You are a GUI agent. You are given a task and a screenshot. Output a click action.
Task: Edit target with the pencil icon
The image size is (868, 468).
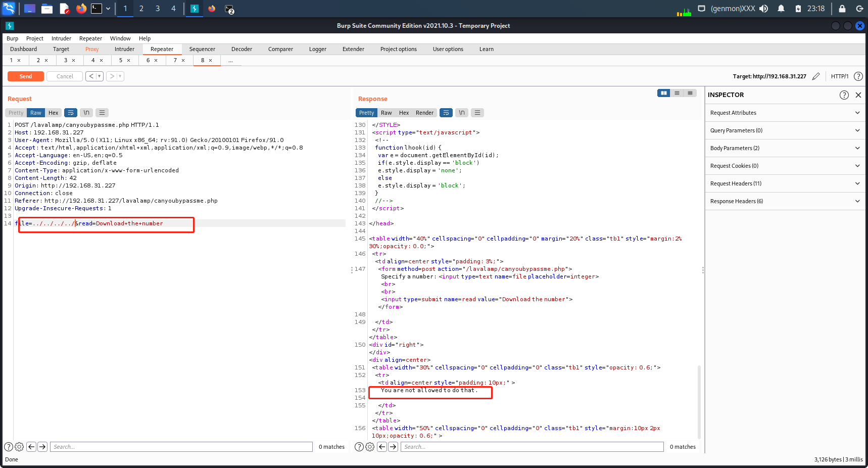coord(816,76)
